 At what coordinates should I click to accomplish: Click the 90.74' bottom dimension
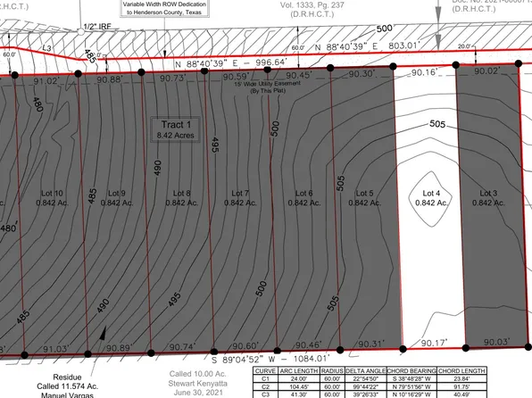coord(182,347)
